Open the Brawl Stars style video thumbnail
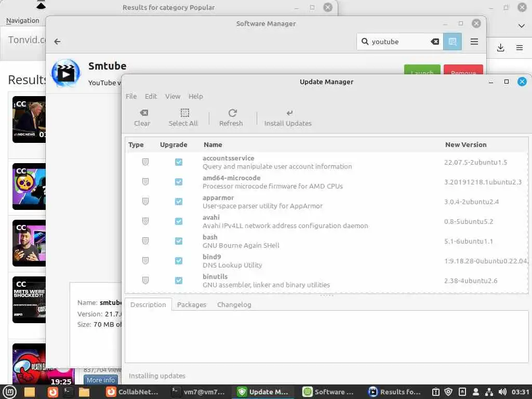 [29, 187]
